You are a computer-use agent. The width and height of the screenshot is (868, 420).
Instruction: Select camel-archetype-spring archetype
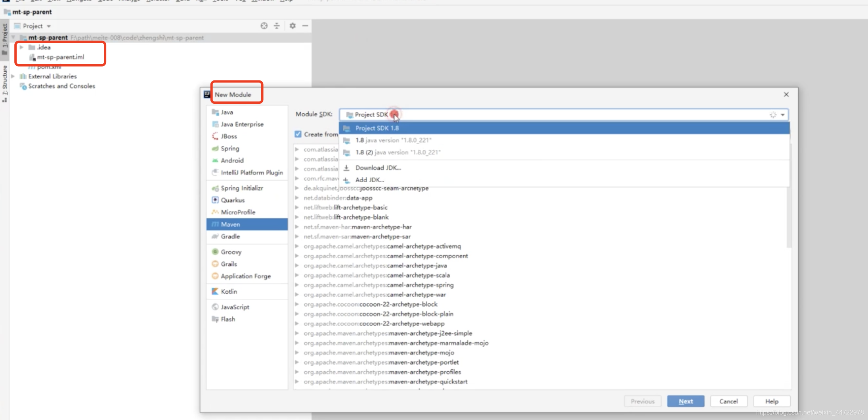pos(379,285)
